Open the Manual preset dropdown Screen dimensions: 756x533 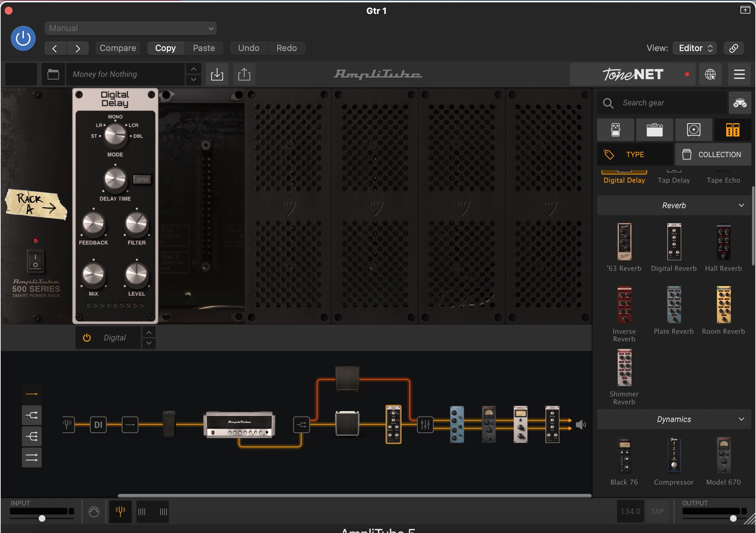[x=131, y=29]
